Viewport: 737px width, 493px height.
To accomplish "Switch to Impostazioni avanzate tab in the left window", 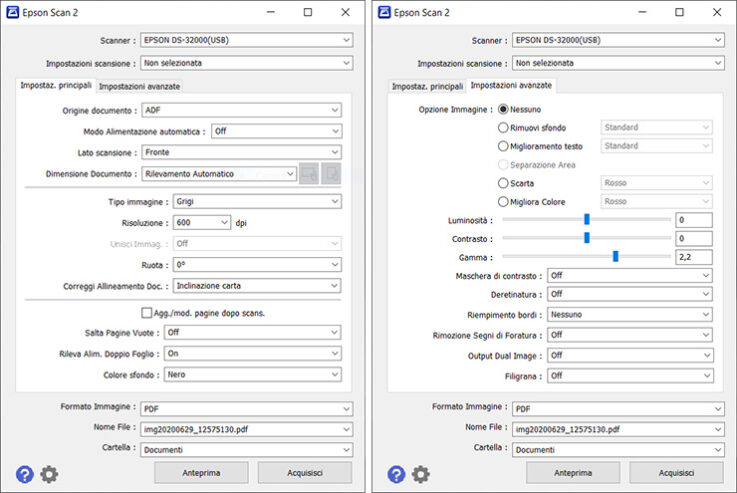I will [x=139, y=86].
